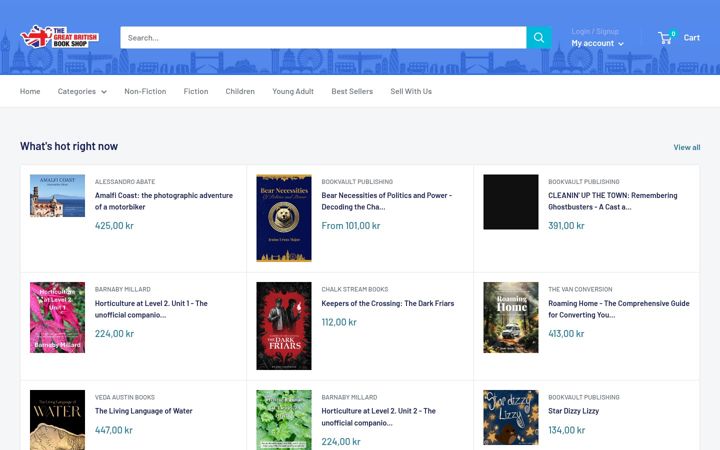The image size is (720, 450).
Task: Click the 391,00 kr price
Action: tap(566, 225)
